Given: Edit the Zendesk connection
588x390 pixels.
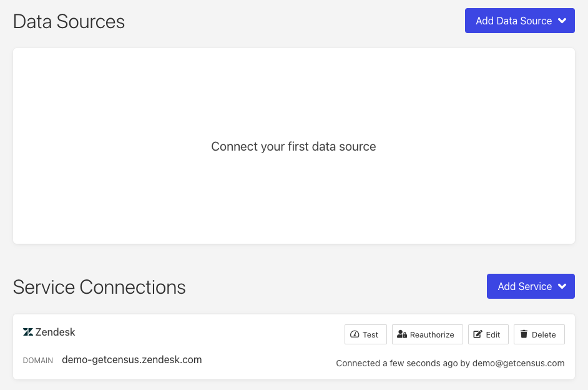Looking at the screenshot, I should pos(488,334).
